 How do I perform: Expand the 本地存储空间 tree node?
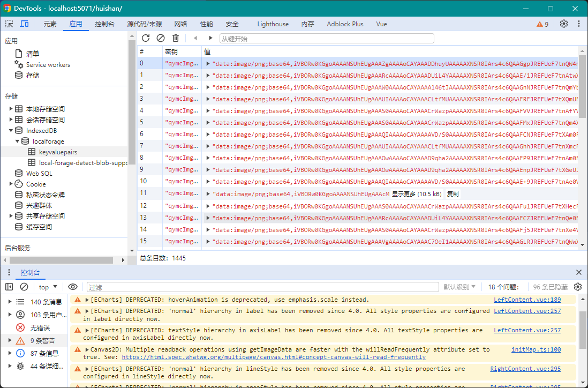click(11, 109)
